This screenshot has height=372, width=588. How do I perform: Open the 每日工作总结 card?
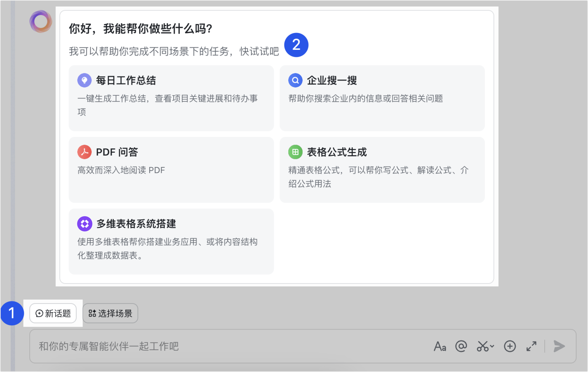click(x=171, y=98)
